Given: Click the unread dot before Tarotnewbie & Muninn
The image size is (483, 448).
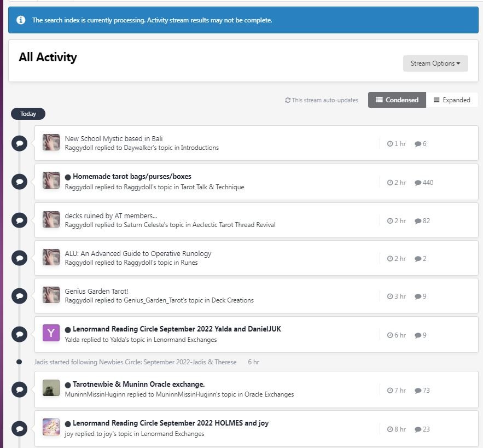Looking at the screenshot, I should coord(68,385).
